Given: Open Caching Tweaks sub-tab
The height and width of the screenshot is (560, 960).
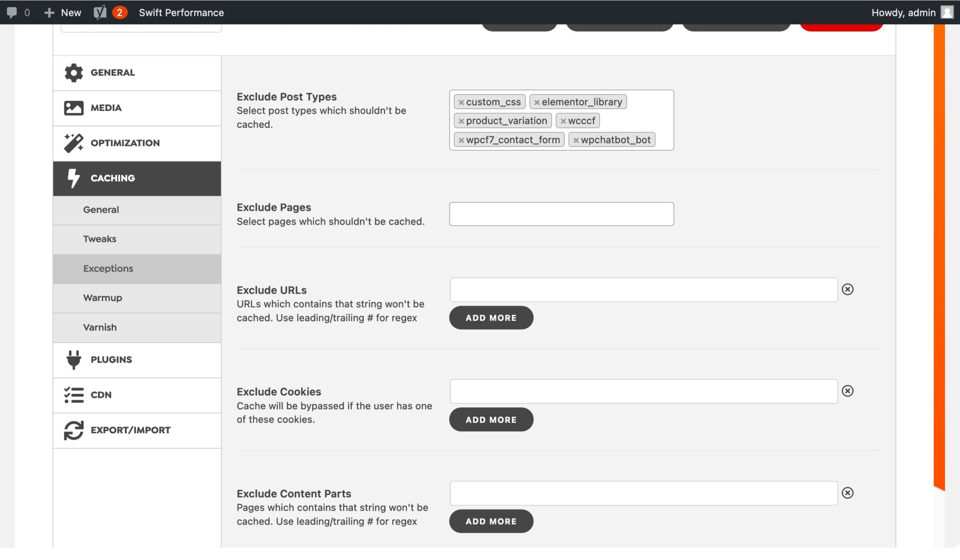Looking at the screenshot, I should 137,239.
